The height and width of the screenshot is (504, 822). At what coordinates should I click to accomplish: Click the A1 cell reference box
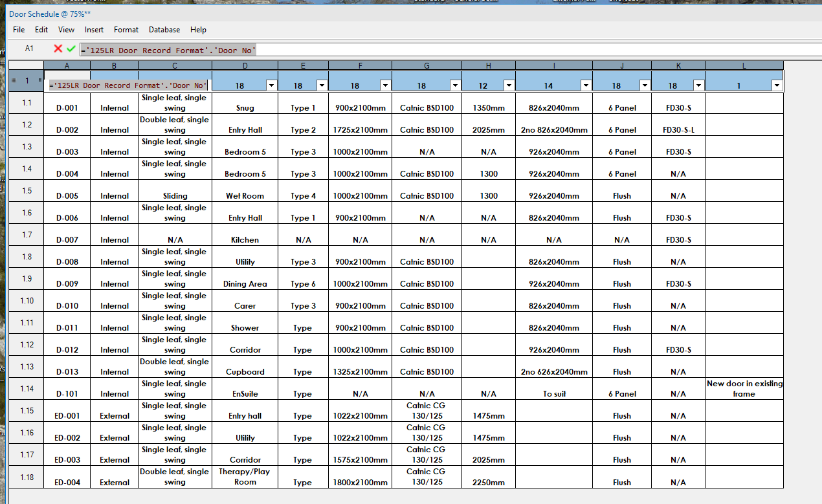29,49
